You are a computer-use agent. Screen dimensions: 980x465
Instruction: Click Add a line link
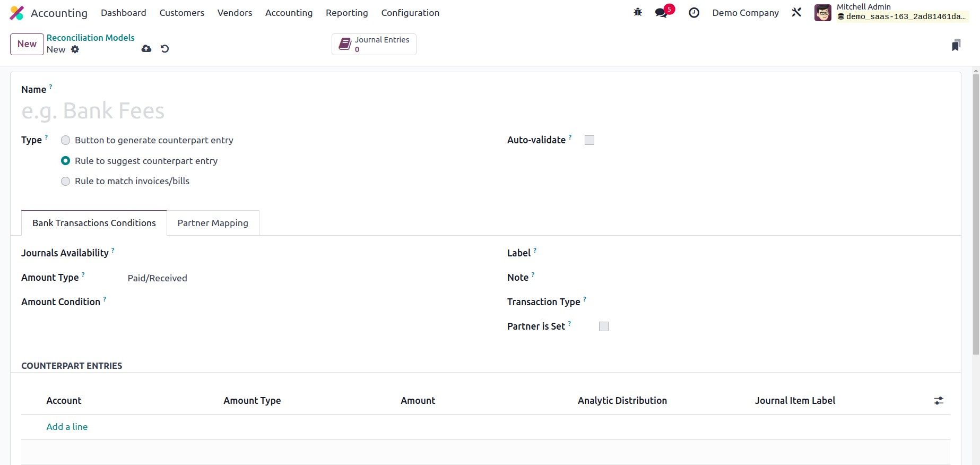(x=67, y=427)
